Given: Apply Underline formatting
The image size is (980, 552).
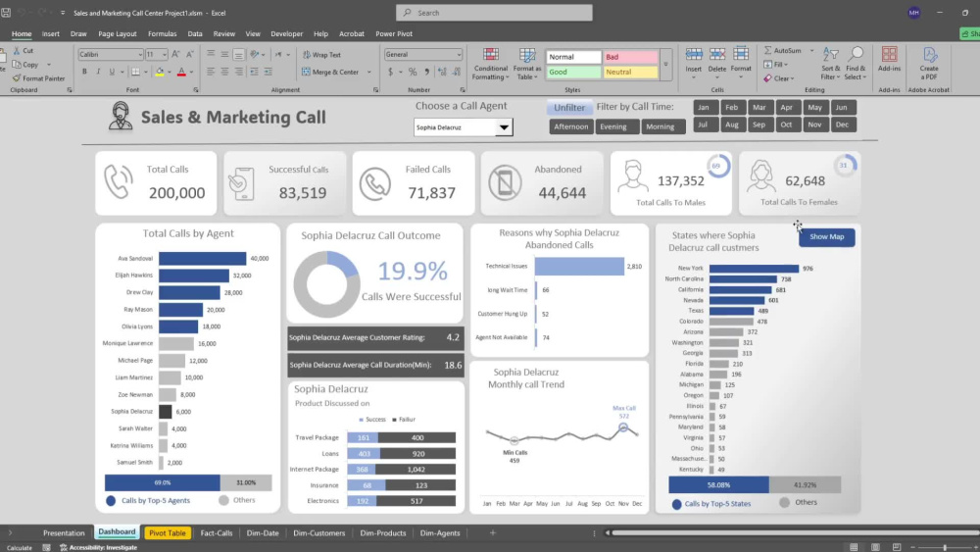Looking at the screenshot, I should [112, 72].
